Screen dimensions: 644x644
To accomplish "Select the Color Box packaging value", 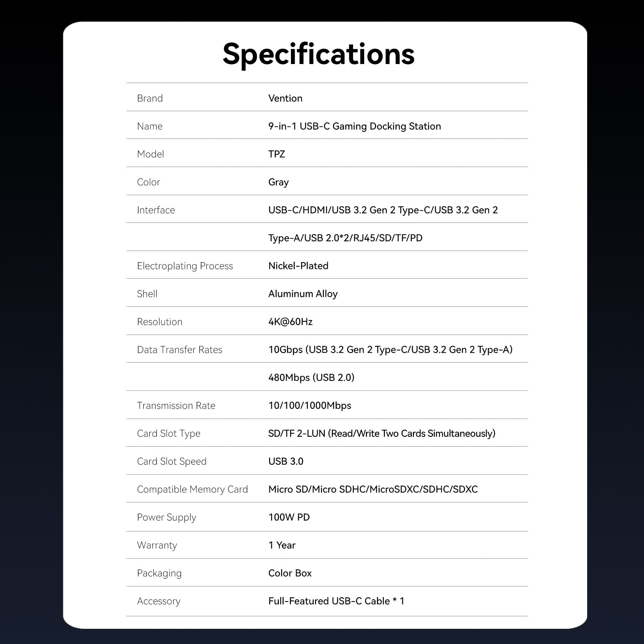I will coord(290,573).
